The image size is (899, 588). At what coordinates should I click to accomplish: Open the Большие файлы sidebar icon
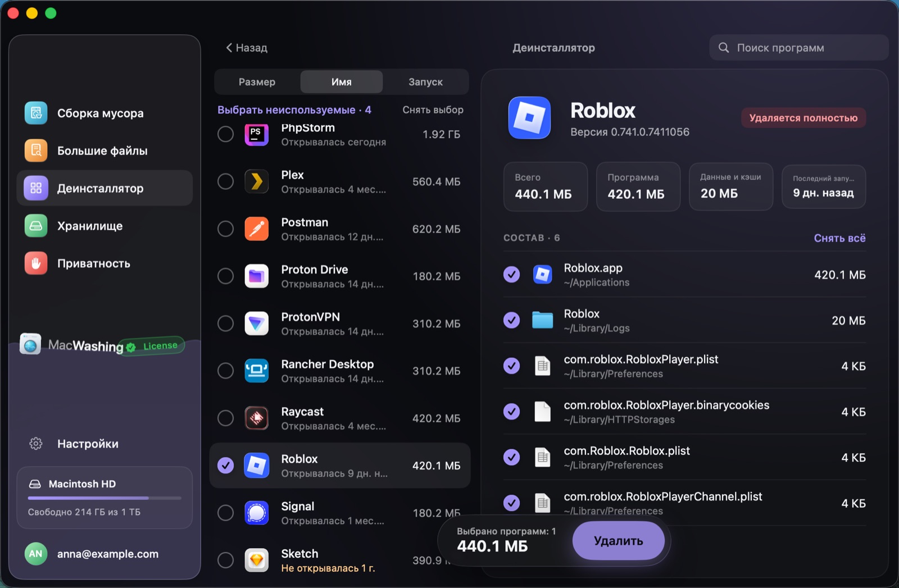point(36,151)
